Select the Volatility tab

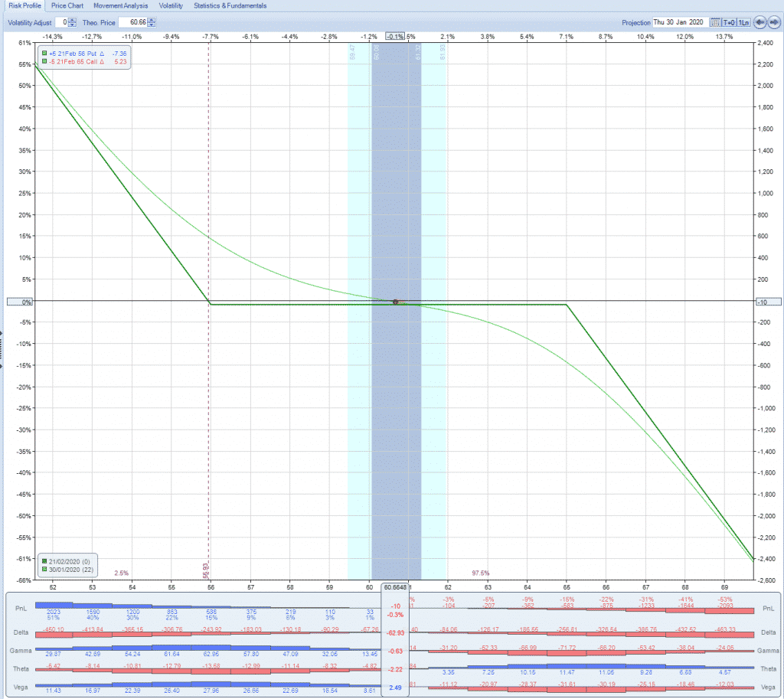(x=171, y=5)
